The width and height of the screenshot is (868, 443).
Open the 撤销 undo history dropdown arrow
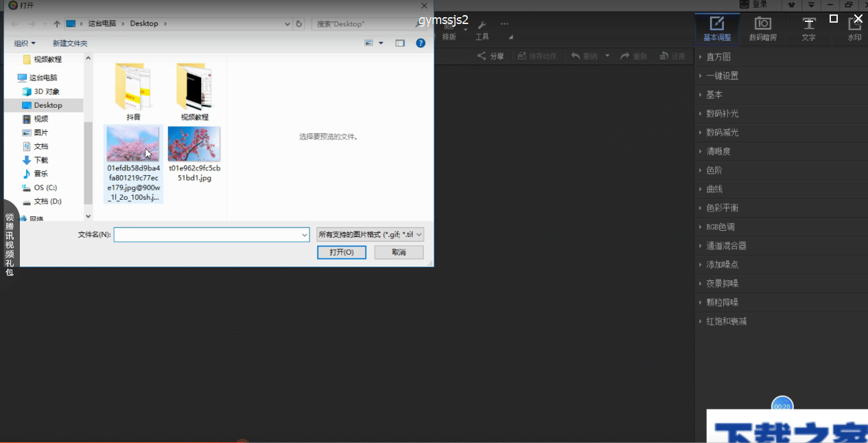tap(607, 56)
